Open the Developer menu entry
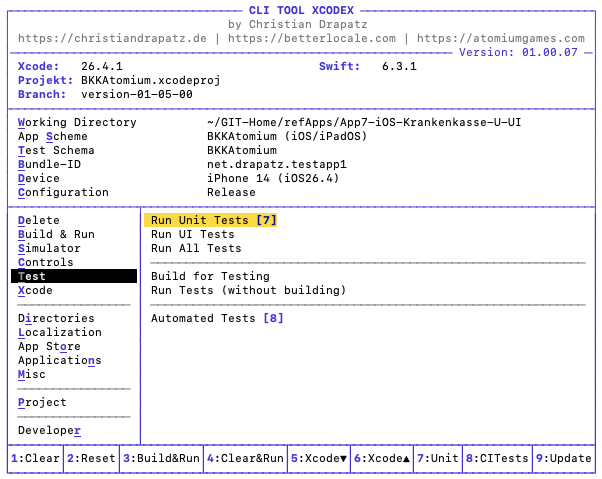This screenshot has height=479, width=602. coord(49,430)
